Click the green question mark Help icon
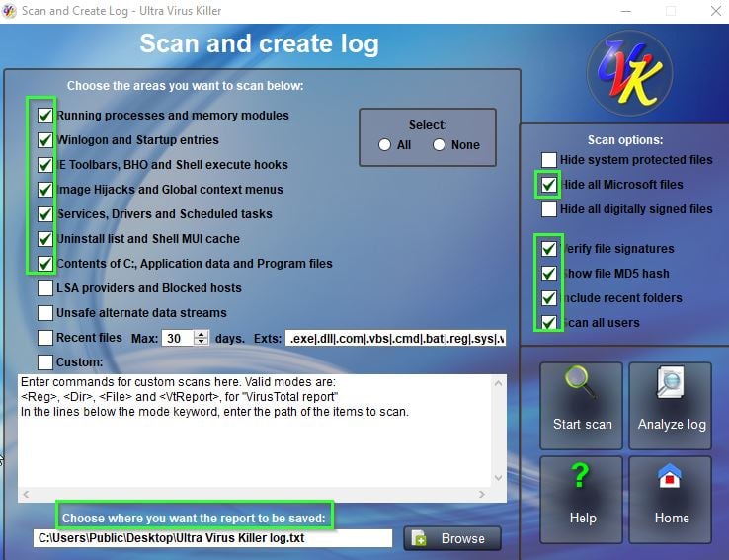Image resolution: width=729 pixels, height=560 pixels. point(580,475)
